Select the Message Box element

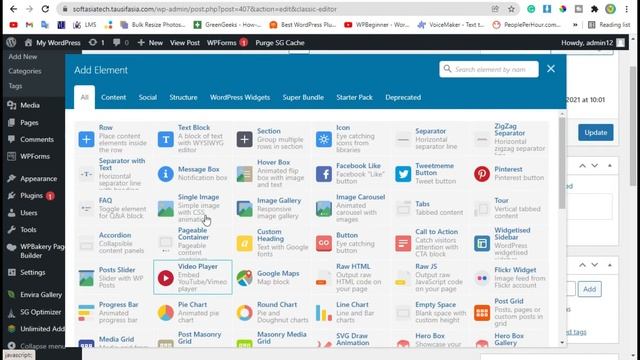click(192, 173)
